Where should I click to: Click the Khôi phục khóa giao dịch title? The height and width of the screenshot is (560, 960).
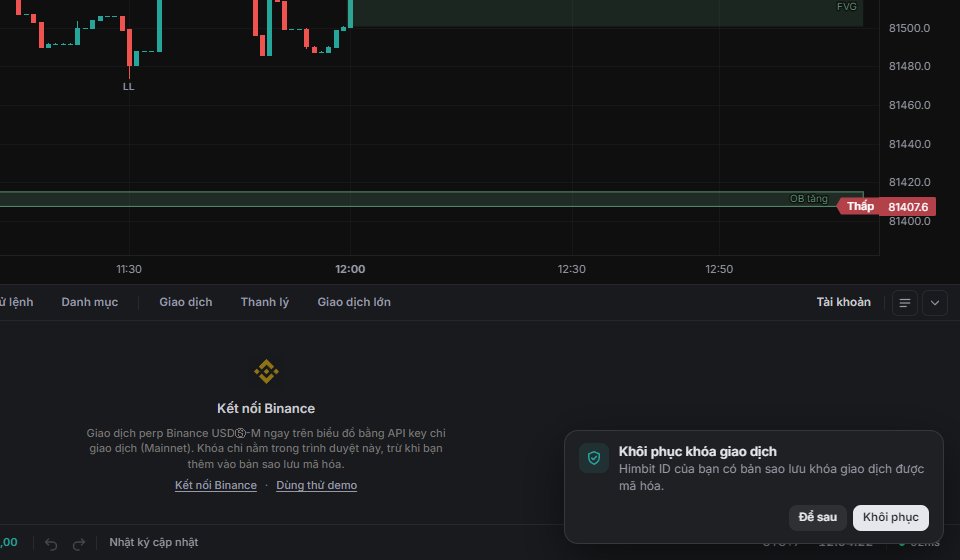(697, 452)
